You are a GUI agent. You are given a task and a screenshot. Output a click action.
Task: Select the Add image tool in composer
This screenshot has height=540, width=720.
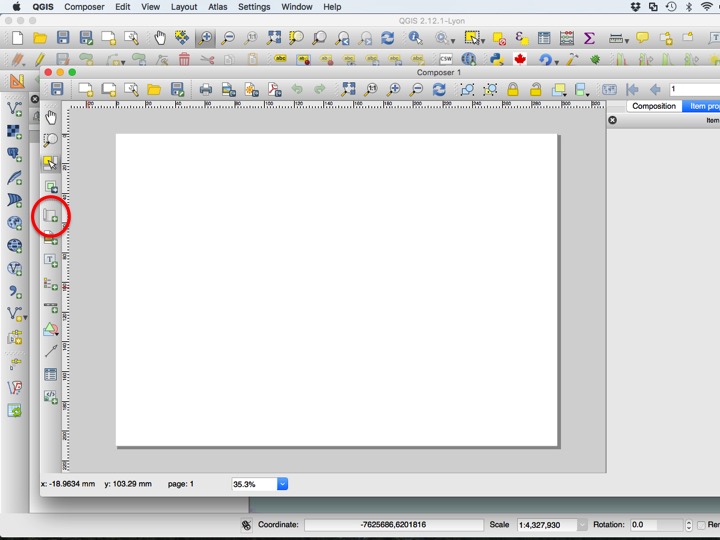51,238
